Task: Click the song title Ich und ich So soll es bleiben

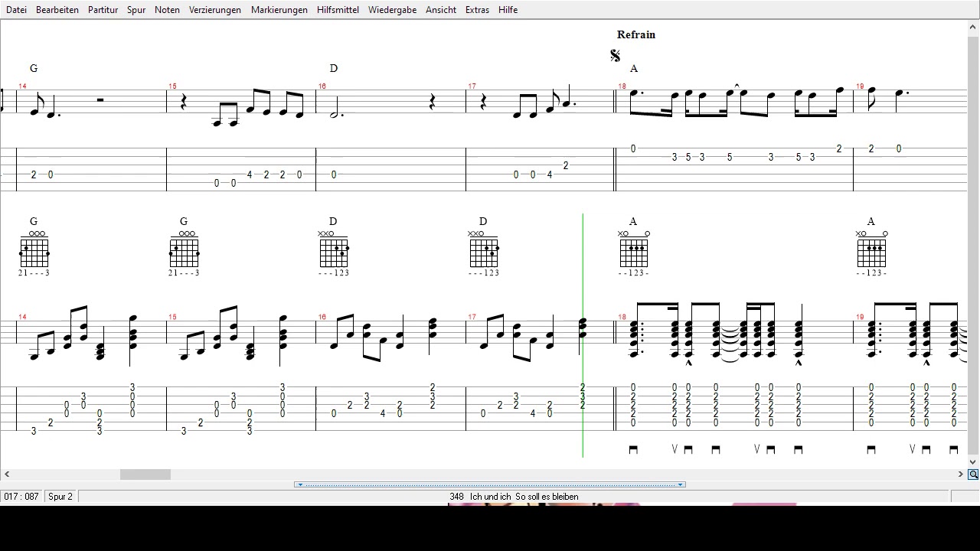Action: tap(524, 497)
